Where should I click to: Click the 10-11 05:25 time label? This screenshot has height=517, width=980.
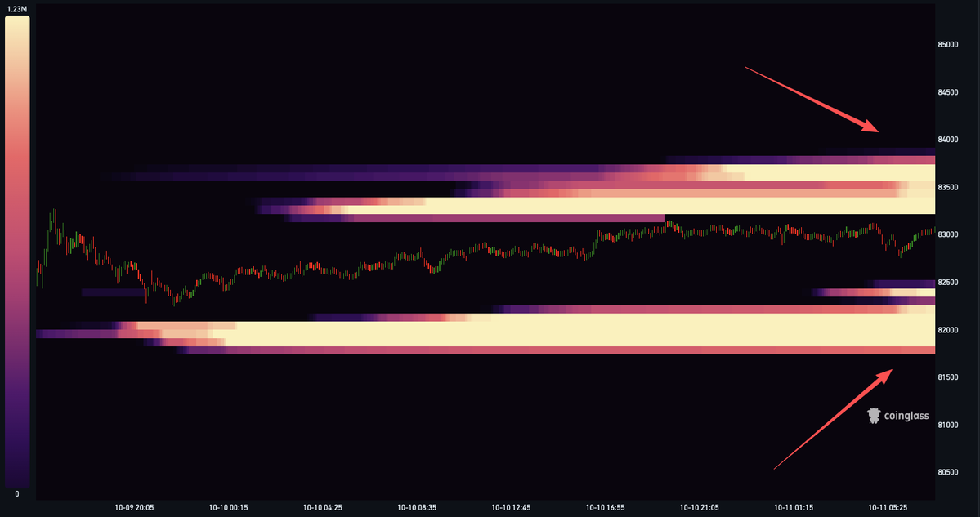click(x=888, y=508)
